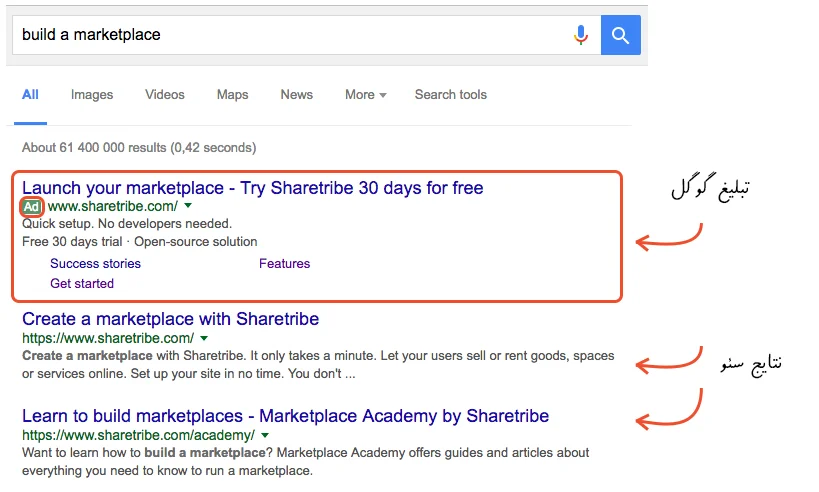Screen dimensions: 819x492
Task: Open the 'Learn to build marketplaces' result
Action: [285, 416]
